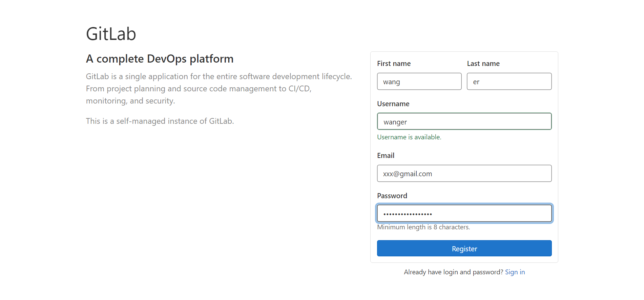Click the 'Last name' label
The image size is (644, 300).
pyautogui.click(x=483, y=64)
